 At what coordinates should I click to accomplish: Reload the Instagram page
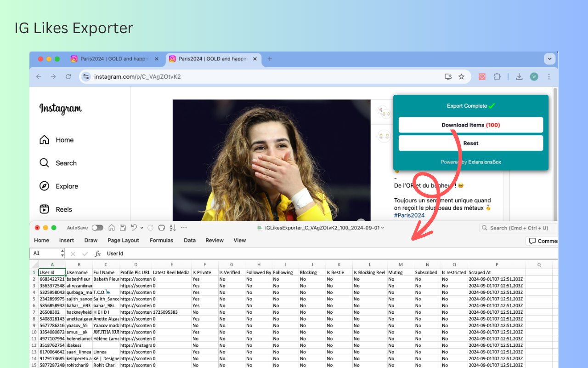[68, 77]
